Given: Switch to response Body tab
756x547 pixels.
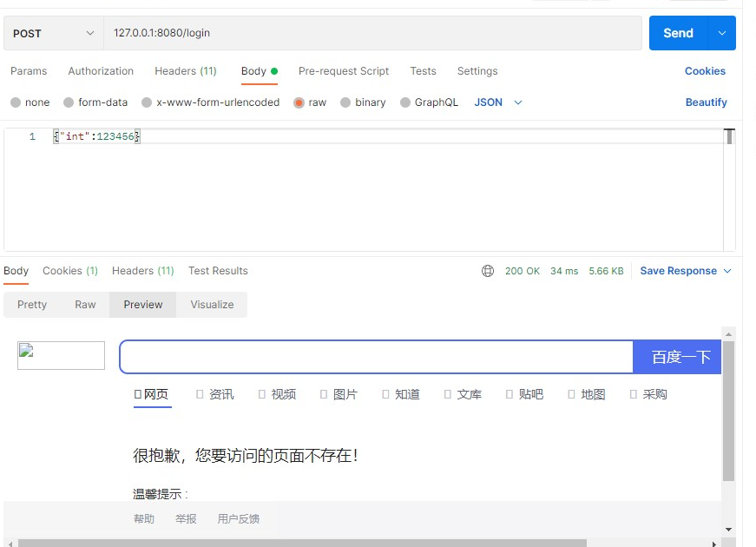Looking at the screenshot, I should (x=16, y=271).
